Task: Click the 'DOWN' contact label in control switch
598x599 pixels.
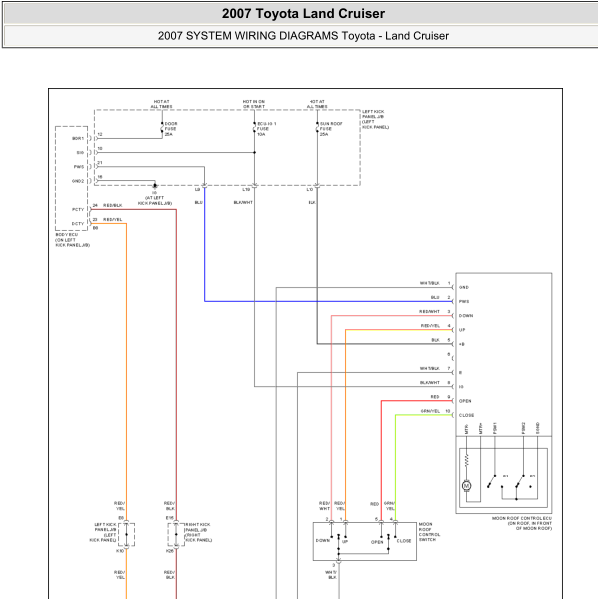Action: point(323,541)
